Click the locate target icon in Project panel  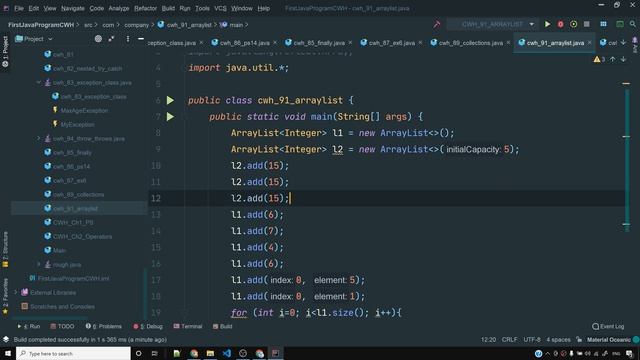coord(98,39)
